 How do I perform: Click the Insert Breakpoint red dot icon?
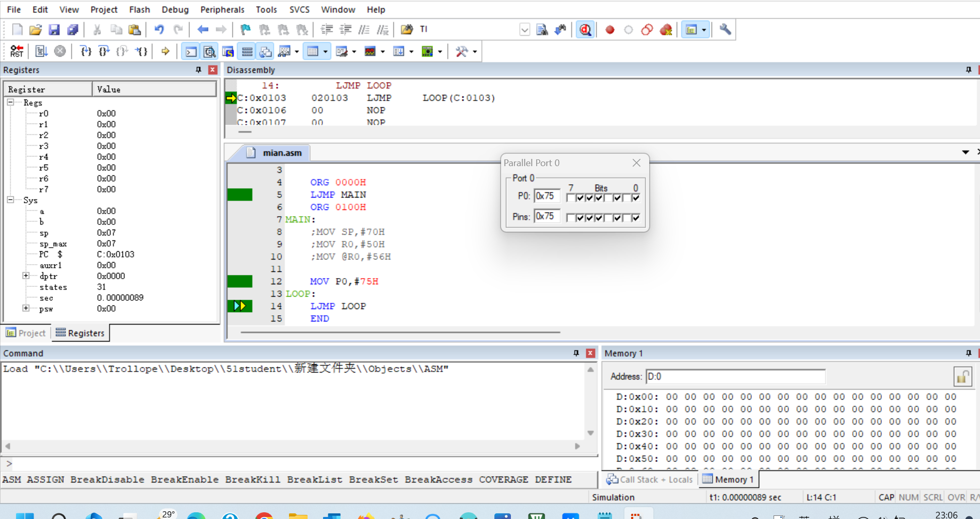[610, 29]
